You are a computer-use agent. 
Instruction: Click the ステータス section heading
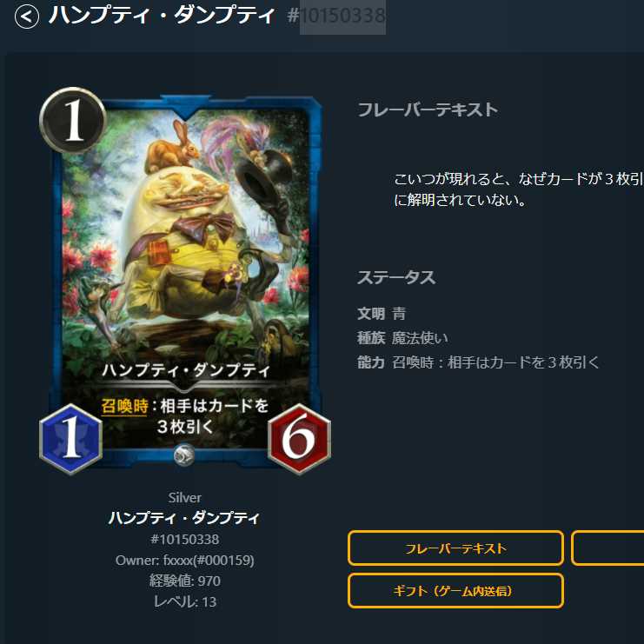396,277
